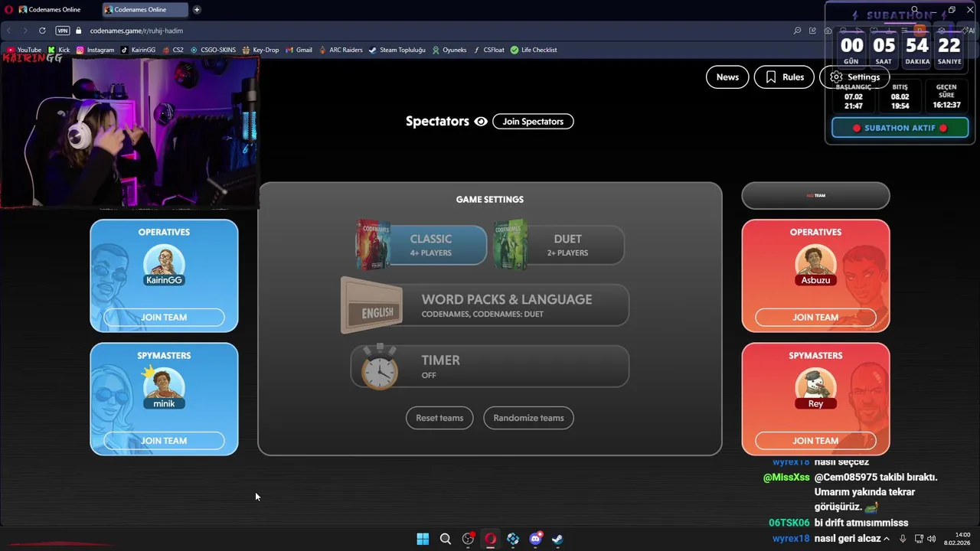Join blue team Spymasters
Viewport: 980px width, 551px height.
click(164, 441)
